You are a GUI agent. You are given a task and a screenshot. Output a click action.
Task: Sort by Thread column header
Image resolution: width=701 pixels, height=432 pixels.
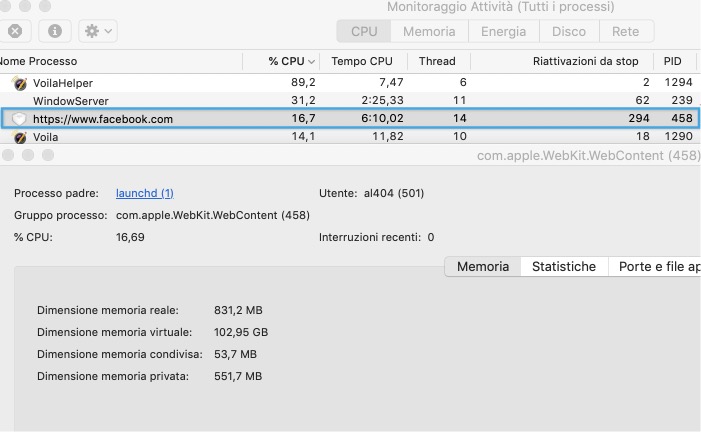[x=437, y=61]
